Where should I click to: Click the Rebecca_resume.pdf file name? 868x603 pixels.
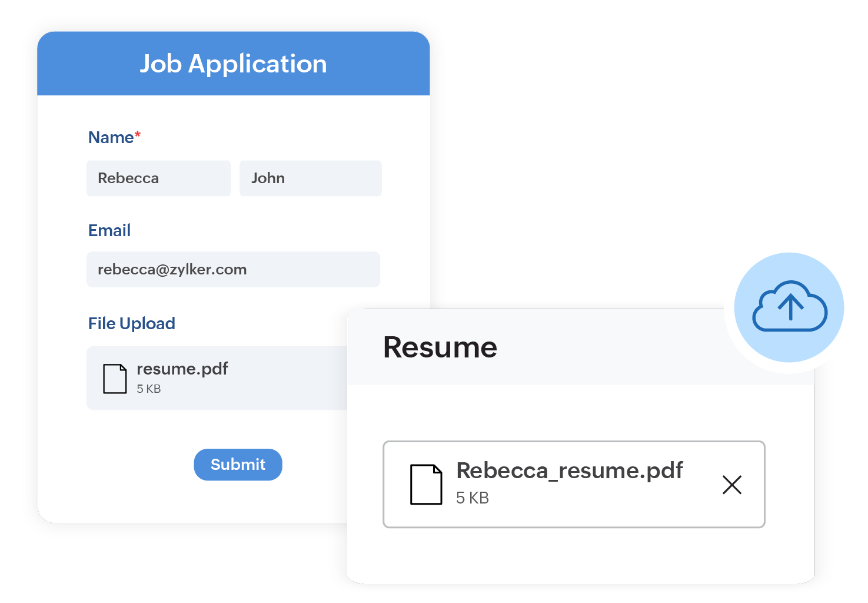point(569,471)
